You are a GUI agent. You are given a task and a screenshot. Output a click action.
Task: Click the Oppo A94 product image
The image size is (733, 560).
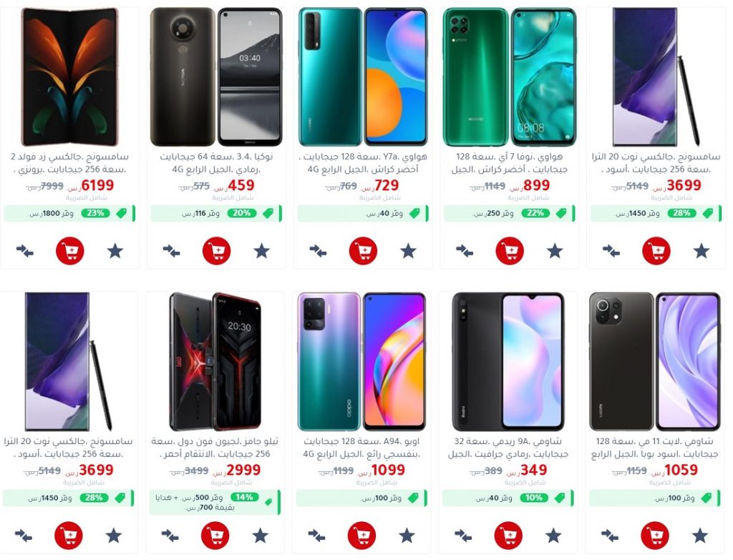coord(361,361)
